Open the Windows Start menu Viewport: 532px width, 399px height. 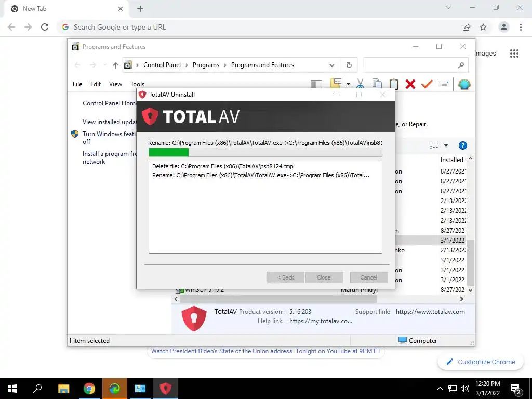(12, 389)
